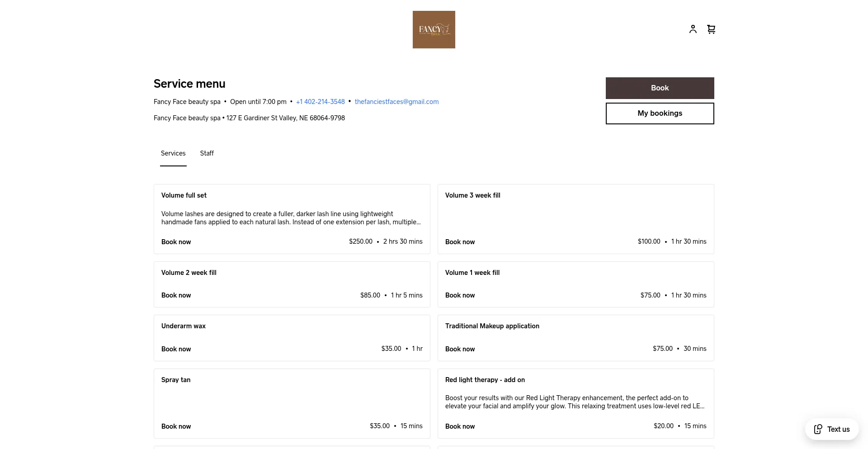Email thefanciestfaces@gmail.com
This screenshot has height=449, width=868.
coord(397,102)
